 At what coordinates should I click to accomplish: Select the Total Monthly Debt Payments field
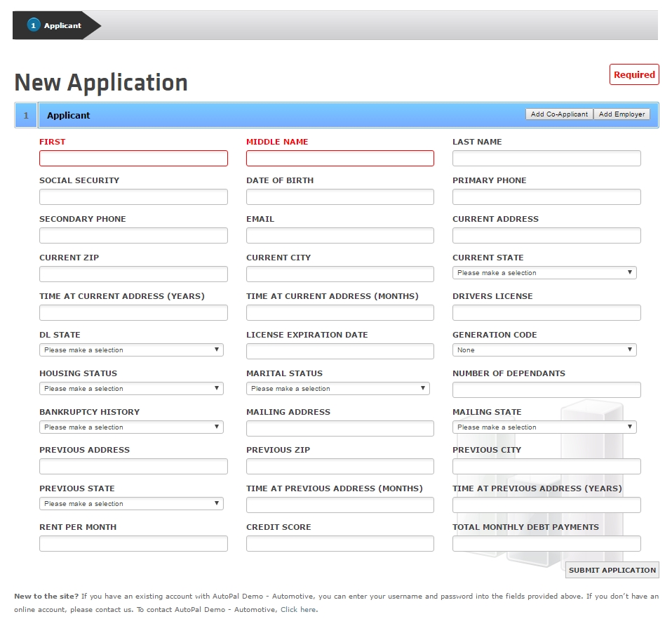tap(546, 543)
